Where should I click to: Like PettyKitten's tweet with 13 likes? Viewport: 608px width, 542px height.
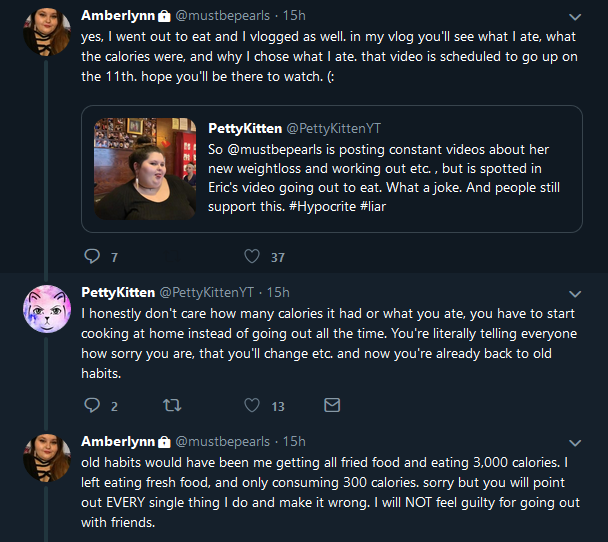tap(252, 405)
